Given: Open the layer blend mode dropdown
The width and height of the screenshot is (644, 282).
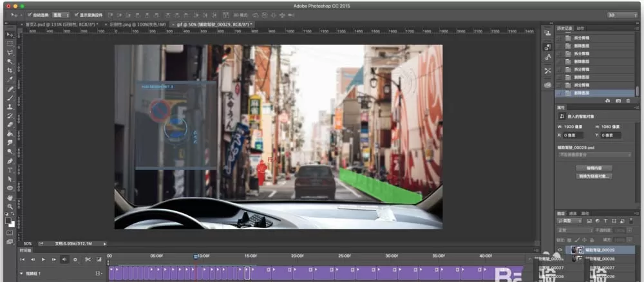Looking at the screenshot, I should (x=574, y=230).
